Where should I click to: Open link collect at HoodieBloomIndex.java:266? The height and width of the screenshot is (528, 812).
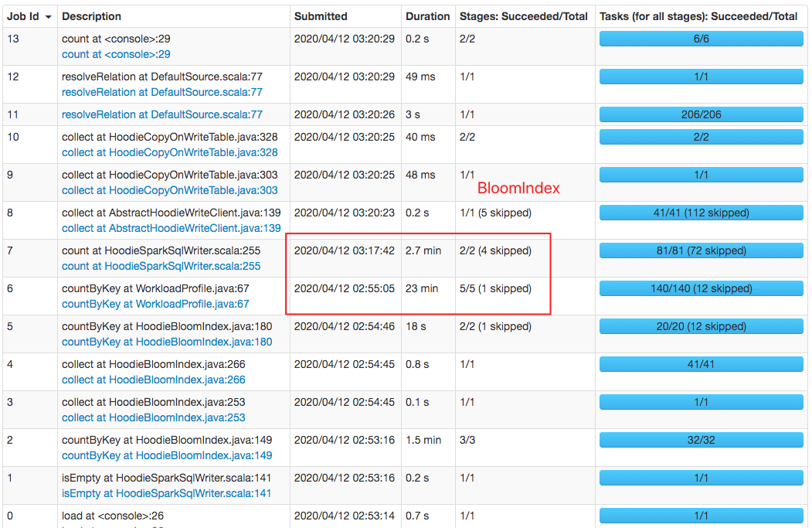[153, 380]
